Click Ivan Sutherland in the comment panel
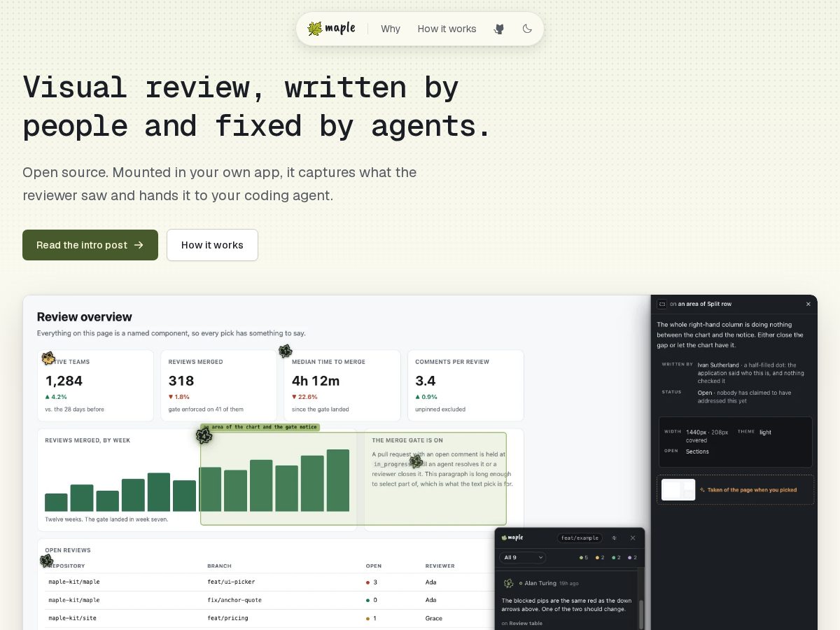This screenshot has width=840, height=630. coord(718,365)
